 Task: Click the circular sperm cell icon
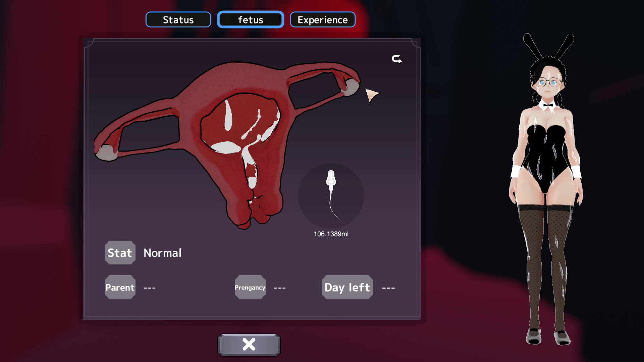click(x=331, y=196)
